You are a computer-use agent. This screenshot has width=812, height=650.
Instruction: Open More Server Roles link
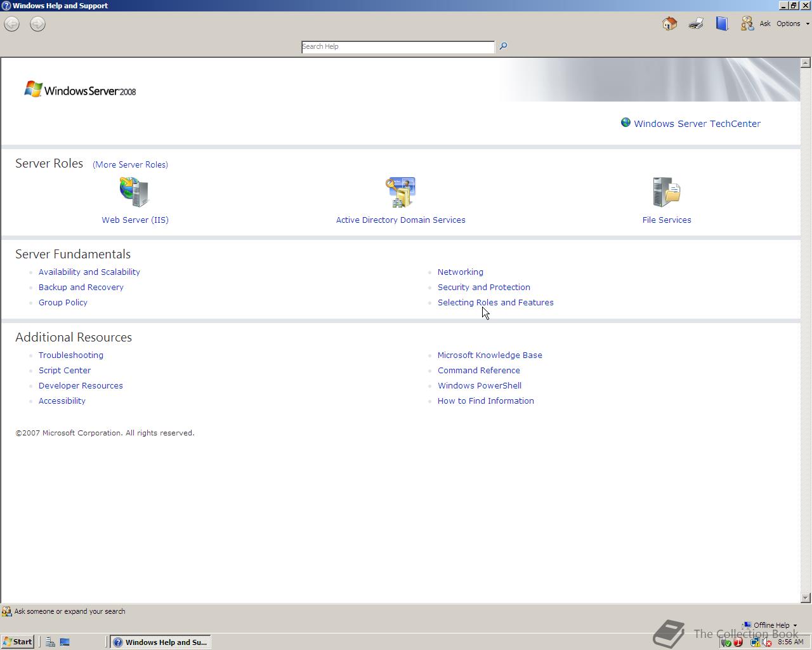click(x=130, y=164)
